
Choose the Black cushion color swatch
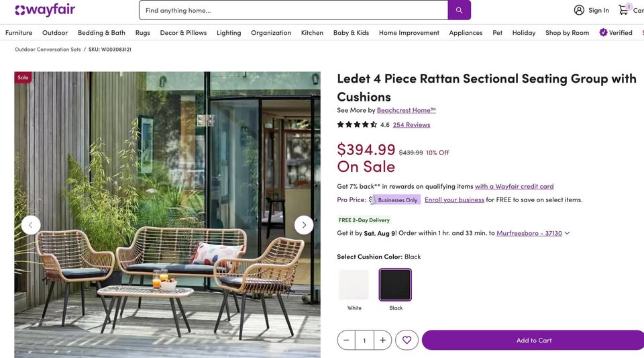(396, 285)
